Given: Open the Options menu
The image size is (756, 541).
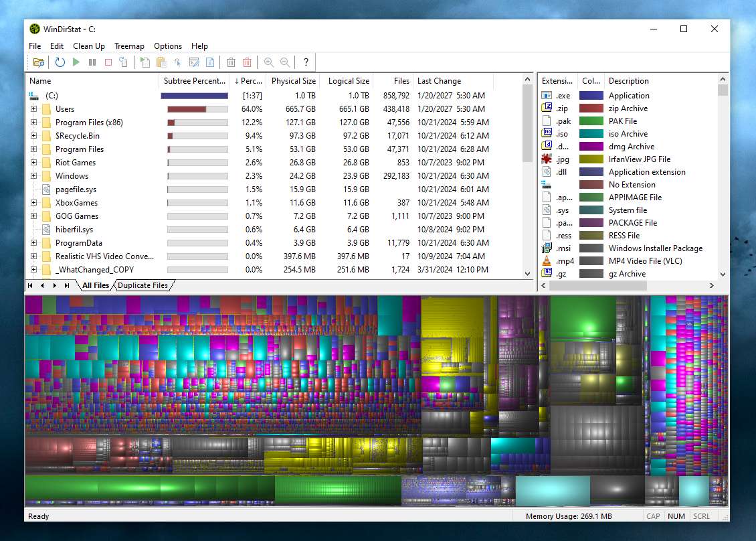Looking at the screenshot, I should pyautogui.click(x=168, y=46).
